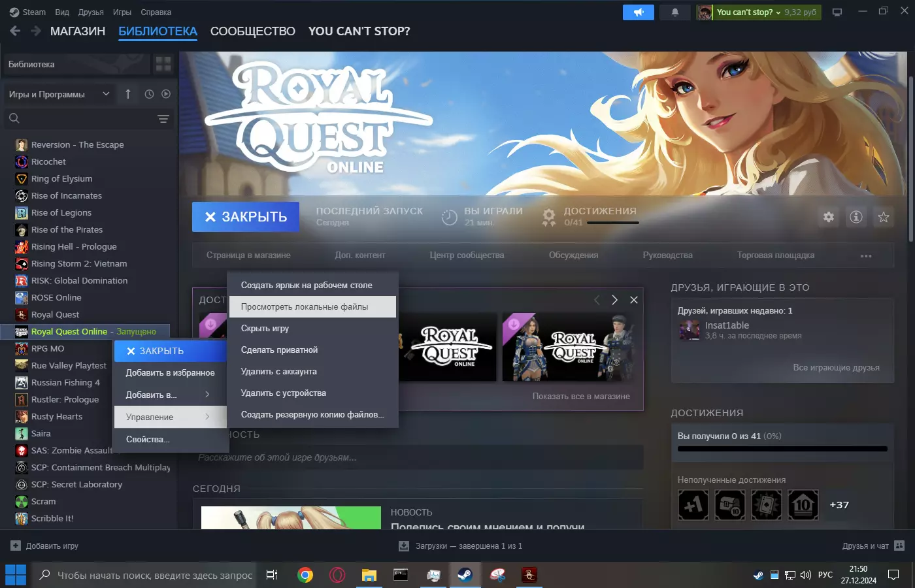The image size is (915, 588).
Task: Go to the СООБЩЕСТВО tab
Action: tap(253, 31)
